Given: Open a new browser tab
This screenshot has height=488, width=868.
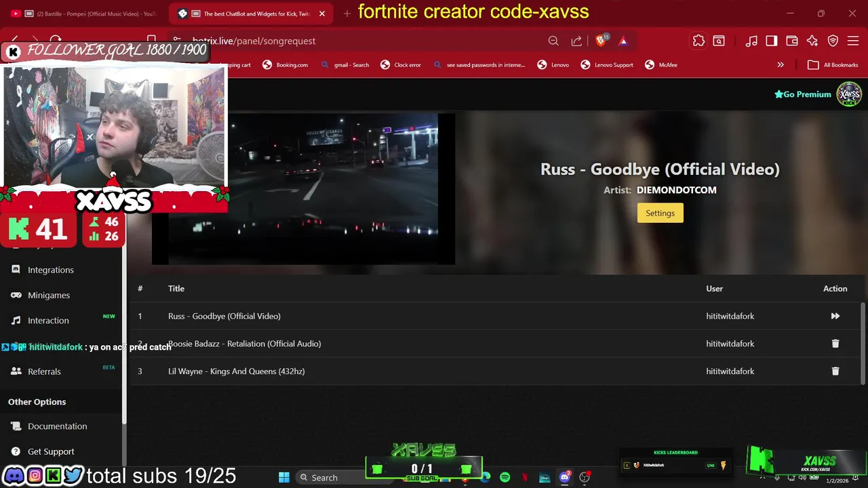Looking at the screenshot, I should coord(347,14).
